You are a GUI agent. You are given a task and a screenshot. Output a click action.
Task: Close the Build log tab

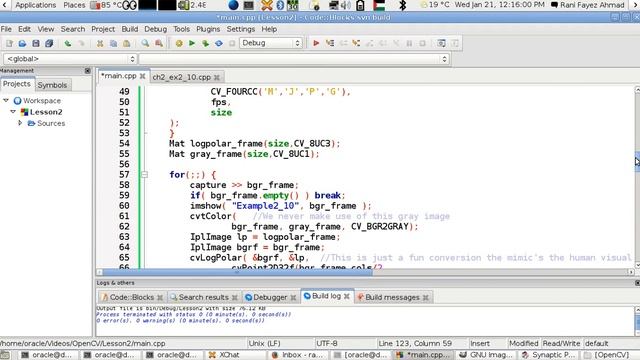coord(347,296)
